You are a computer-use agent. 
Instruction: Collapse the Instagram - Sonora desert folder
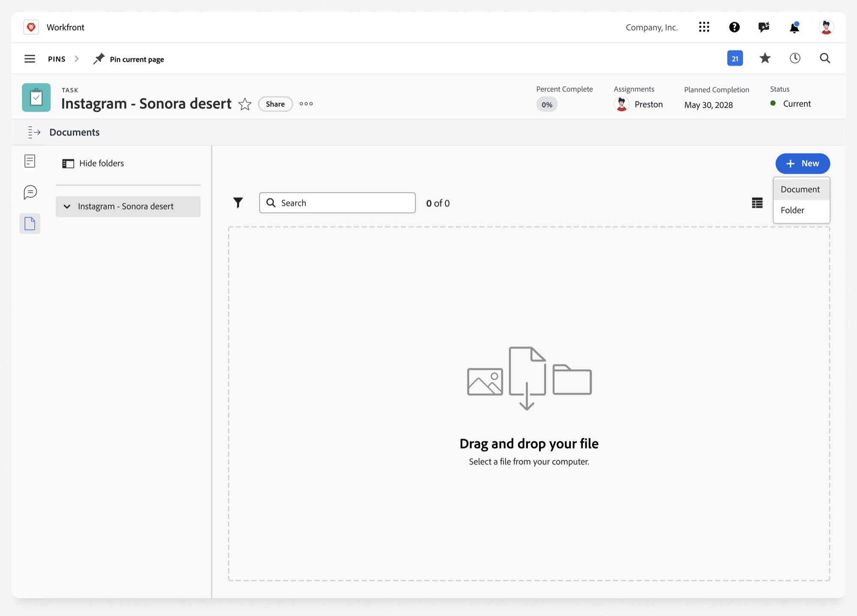pyautogui.click(x=67, y=206)
